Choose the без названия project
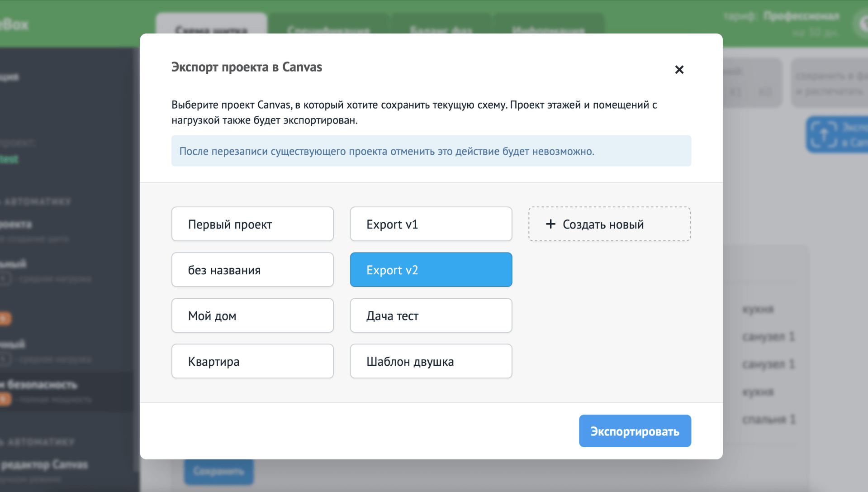Viewport: 868px width, 492px height. (x=252, y=270)
